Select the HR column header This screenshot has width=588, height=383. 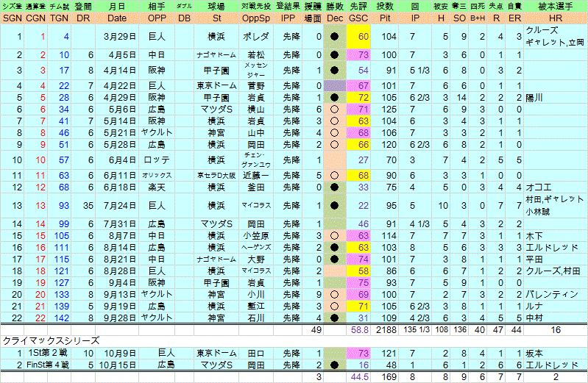pos(556,18)
